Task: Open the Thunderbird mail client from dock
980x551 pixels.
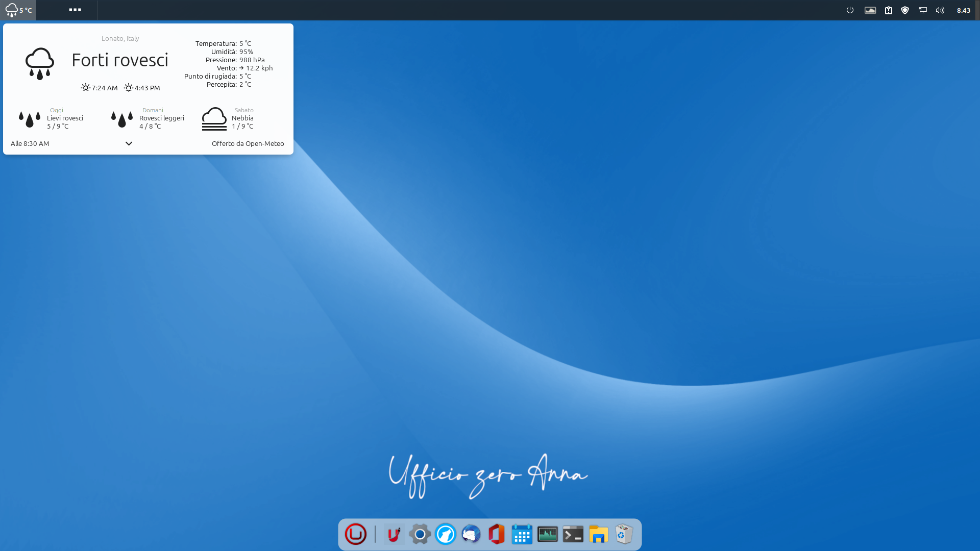Action: coord(471,534)
